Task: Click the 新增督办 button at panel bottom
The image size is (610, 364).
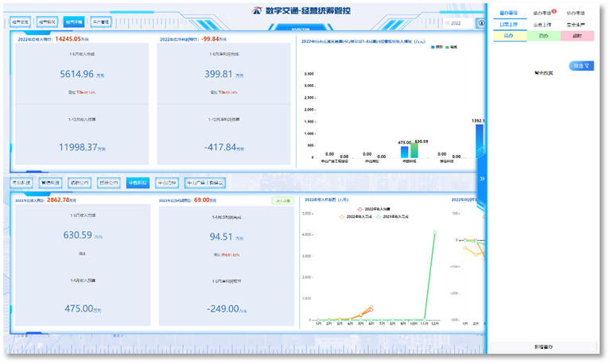Action: pyautogui.click(x=543, y=347)
